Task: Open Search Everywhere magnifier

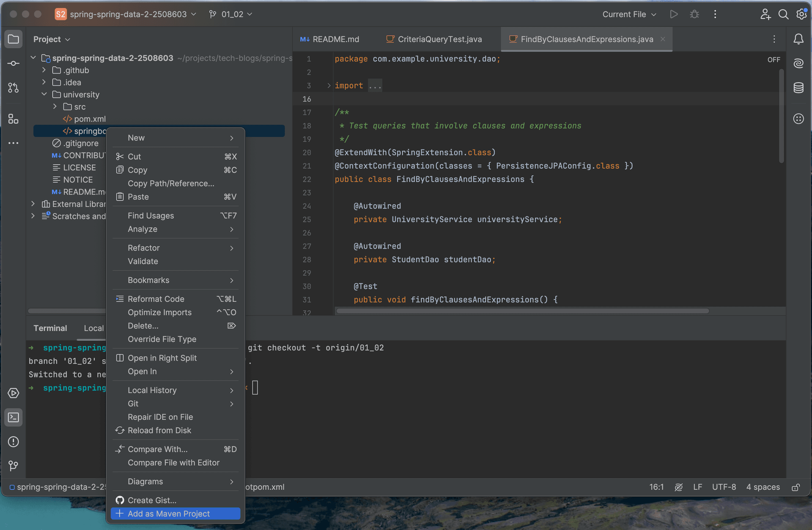Action: (783, 14)
